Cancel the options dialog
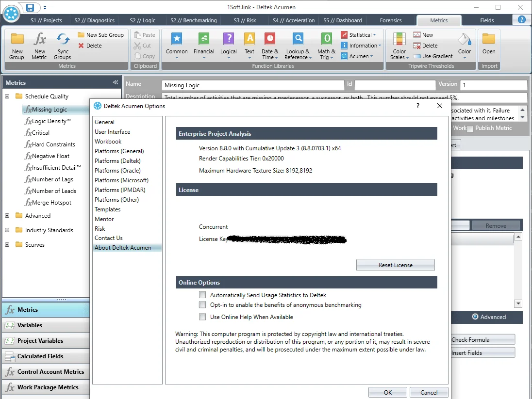 pos(429,392)
